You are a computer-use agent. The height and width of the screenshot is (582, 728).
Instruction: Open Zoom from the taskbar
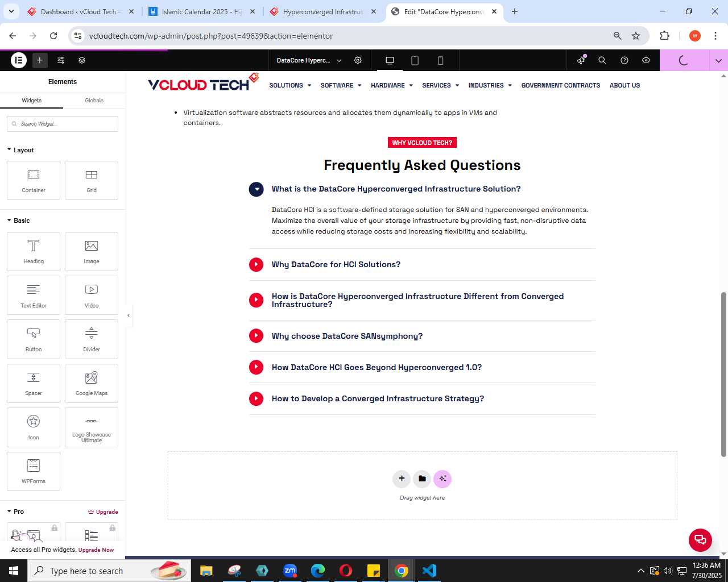tap(290, 571)
